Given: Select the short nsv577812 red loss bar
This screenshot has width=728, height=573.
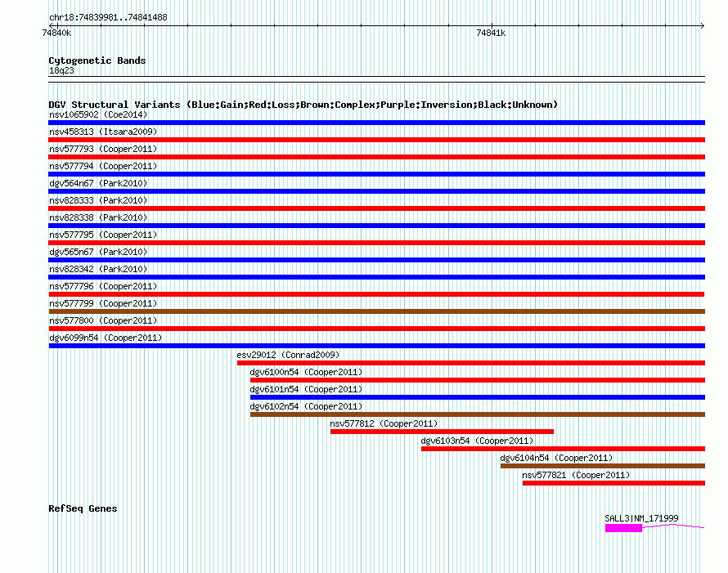Looking at the screenshot, I should (x=442, y=432).
